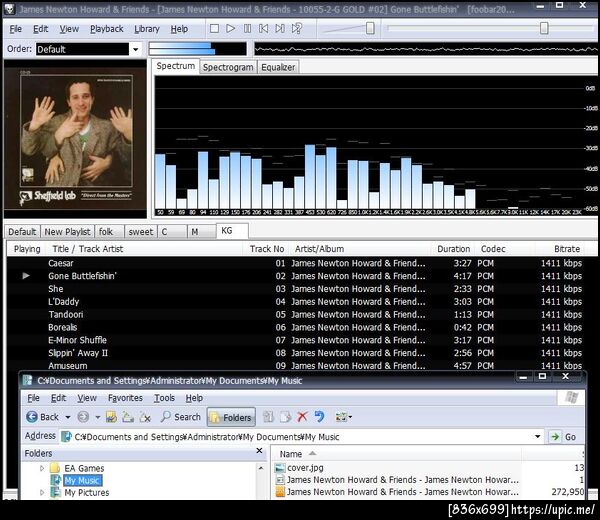This screenshot has width=600, height=520.
Task: Sort by Duration column header
Action: point(453,249)
